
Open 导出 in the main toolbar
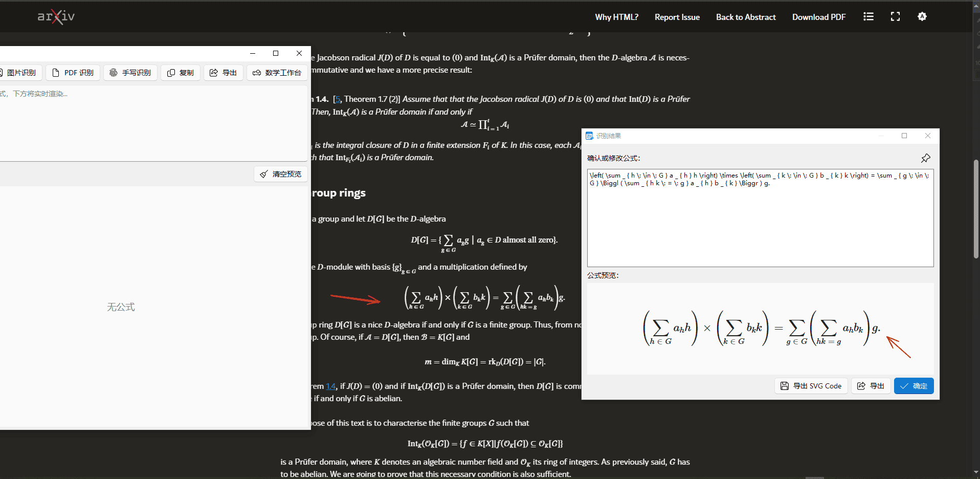224,73
